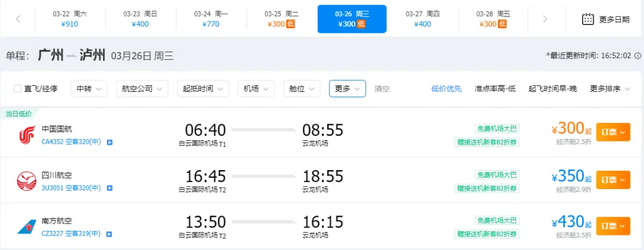Open the 中转 filter dropdown
The height and width of the screenshot is (250, 644).
(x=89, y=88)
